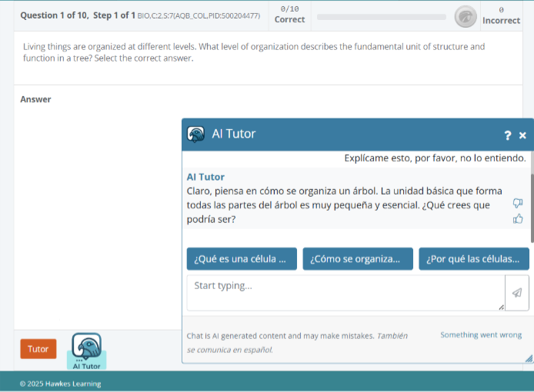Click 'Question 1 of 10, Step 1 of 1' heading
534x392 pixels.
(x=78, y=15)
